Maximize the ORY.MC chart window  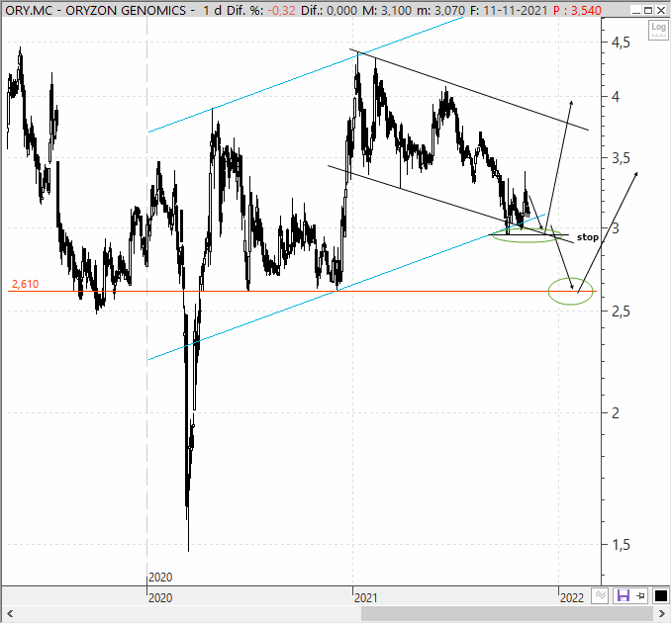tap(648, 10)
